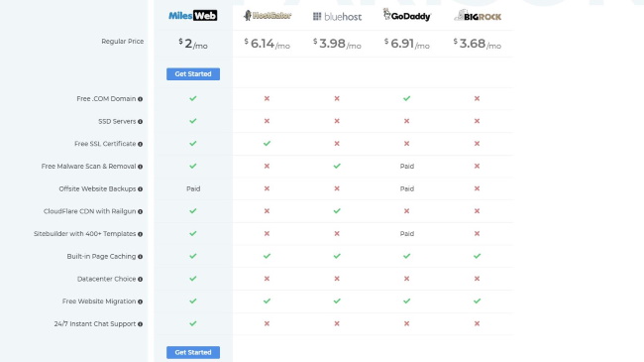
Task: Click GoDaddy Paid text for Offsite Website Backups
Action: pos(407,188)
